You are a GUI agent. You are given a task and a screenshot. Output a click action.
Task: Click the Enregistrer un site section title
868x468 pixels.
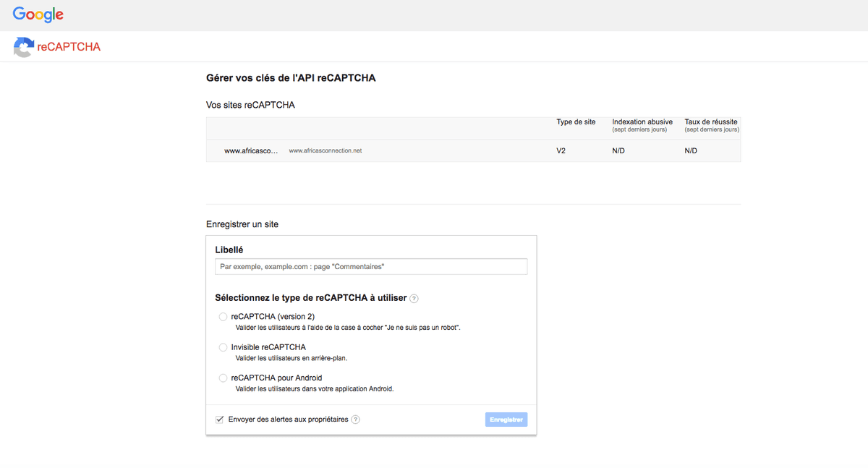[x=242, y=224]
